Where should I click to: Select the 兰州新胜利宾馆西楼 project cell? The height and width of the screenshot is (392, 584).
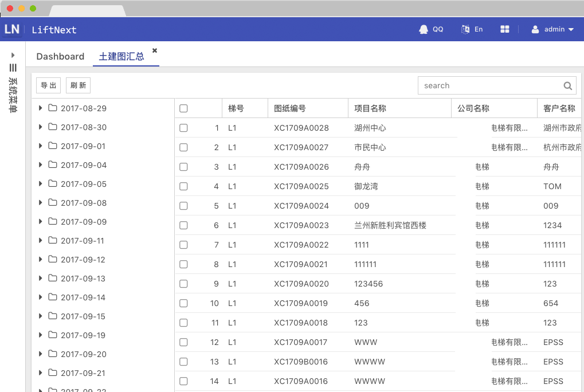pyautogui.click(x=390, y=225)
